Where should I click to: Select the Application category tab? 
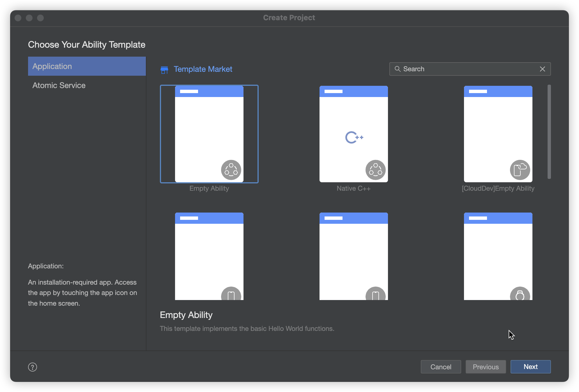click(x=86, y=66)
